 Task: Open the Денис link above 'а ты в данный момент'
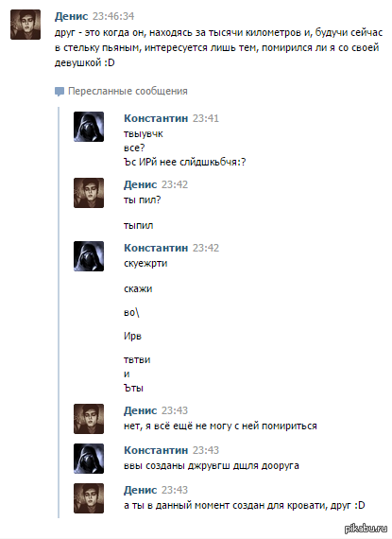coord(141,490)
